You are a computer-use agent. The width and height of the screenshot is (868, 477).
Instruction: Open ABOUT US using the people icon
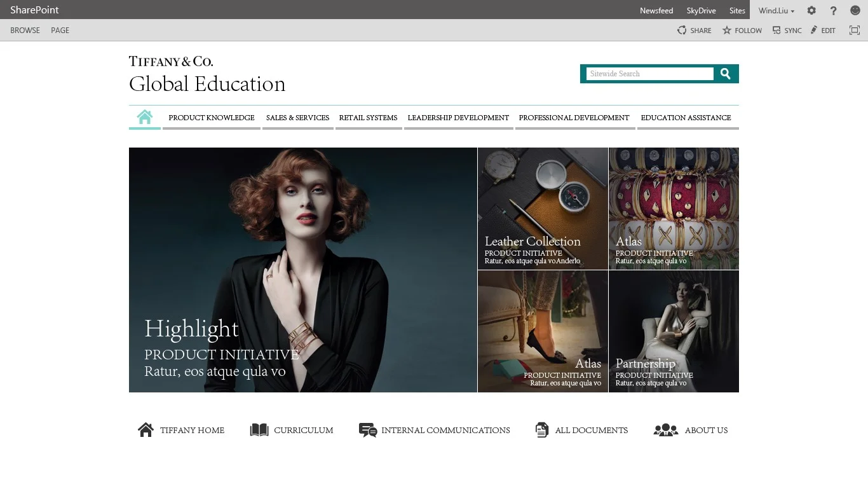(665, 430)
